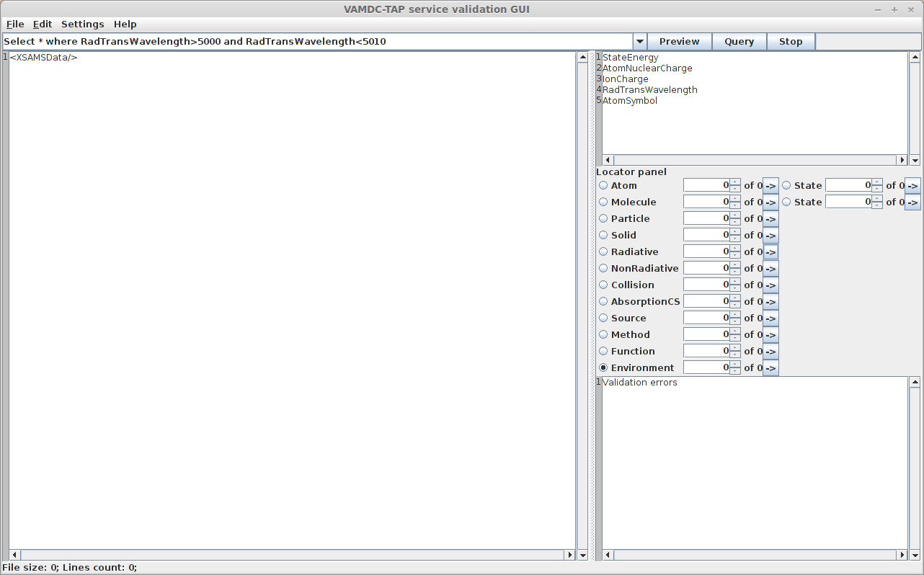Increment the Environment spinner value
Viewport: 924px width, 575px height.
coord(735,364)
